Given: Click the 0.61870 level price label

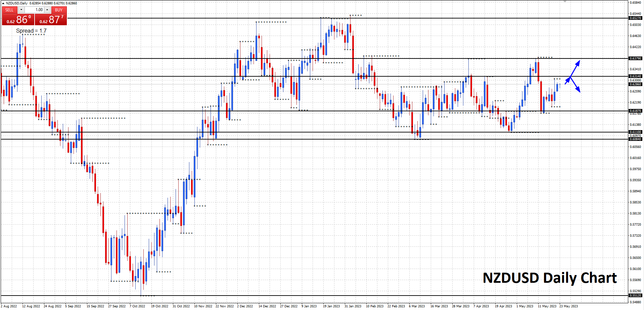Looking at the screenshot, I should click(x=635, y=111).
